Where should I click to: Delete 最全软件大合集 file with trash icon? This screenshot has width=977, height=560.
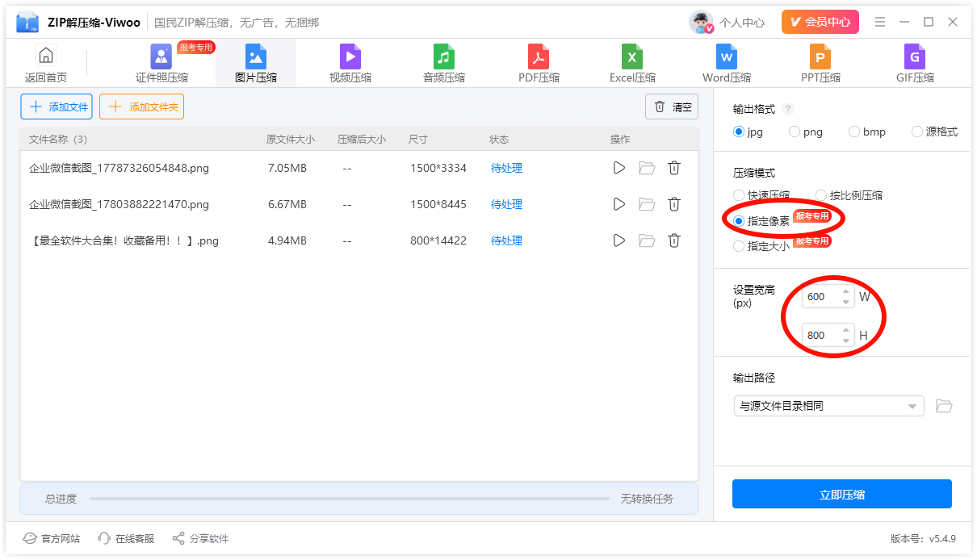click(x=674, y=240)
